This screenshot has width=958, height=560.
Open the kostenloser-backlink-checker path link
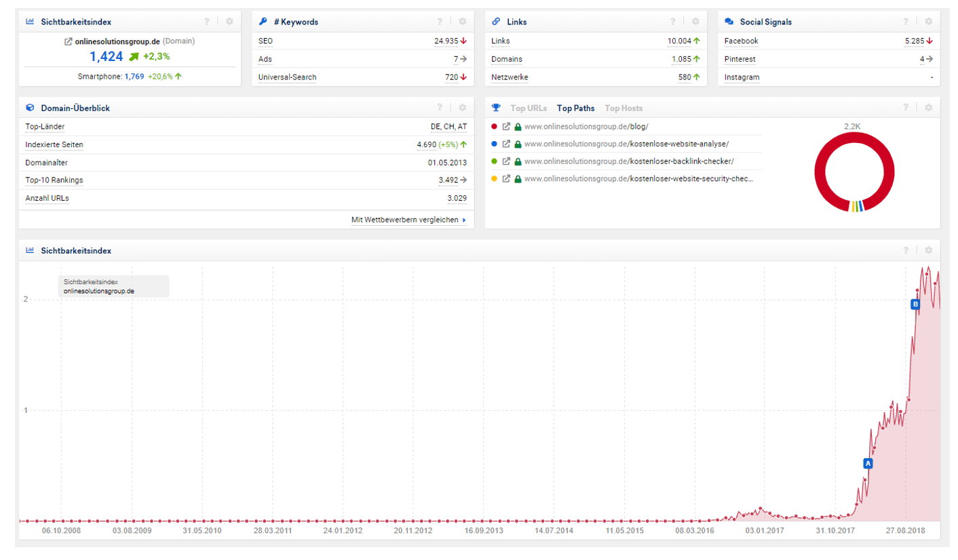click(629, 161)
